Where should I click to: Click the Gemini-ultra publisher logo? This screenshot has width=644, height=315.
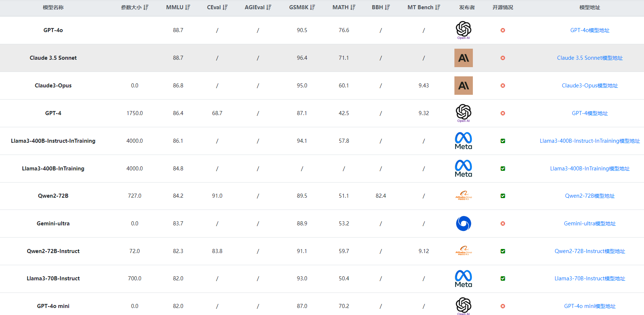coord(463,224)
